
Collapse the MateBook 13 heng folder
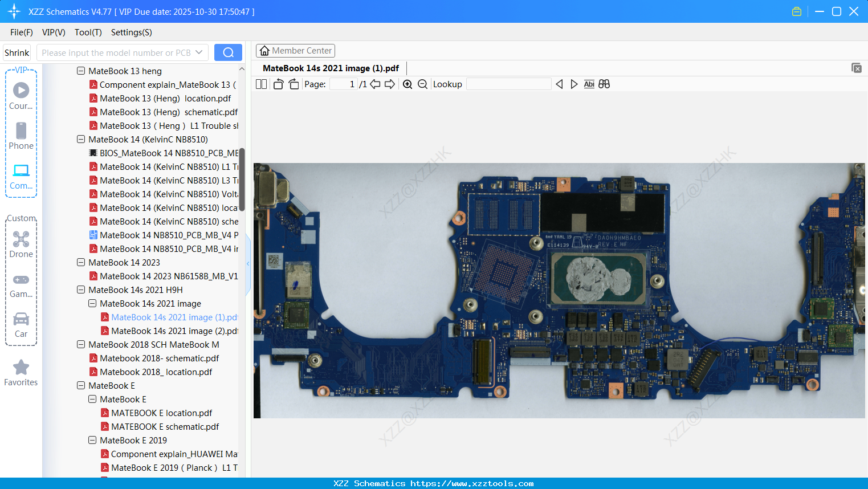tap(81, 71)
